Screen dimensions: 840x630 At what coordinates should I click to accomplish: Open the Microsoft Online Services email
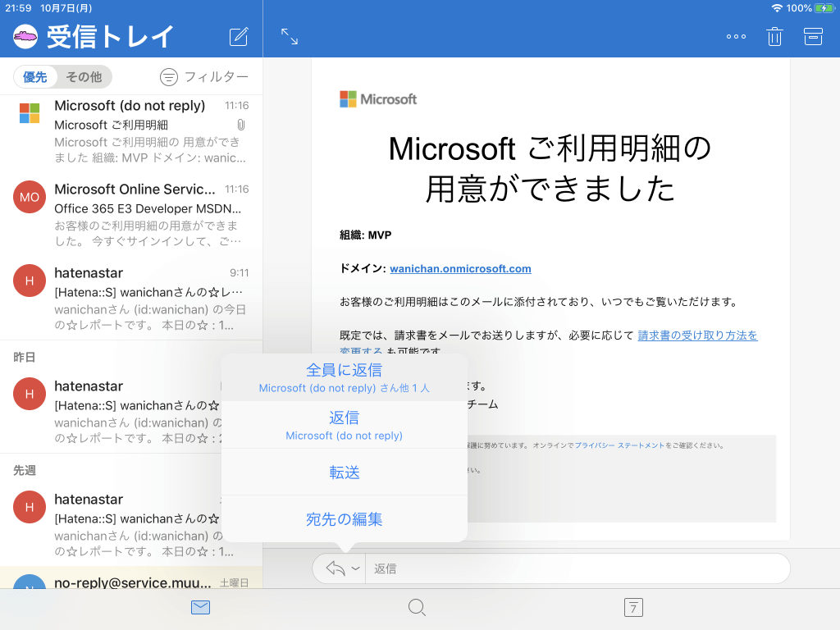tap(131, 215)
